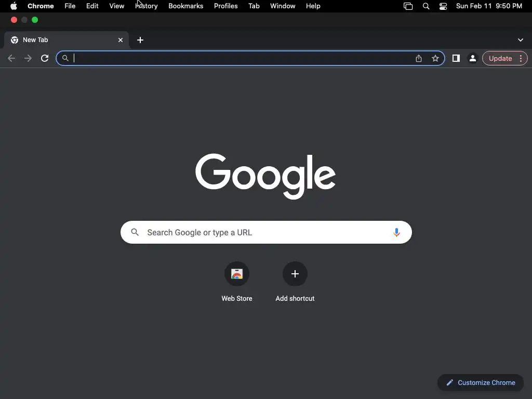Open the File menu
Viewport: 532px width, 399px height.
(70, 6)
